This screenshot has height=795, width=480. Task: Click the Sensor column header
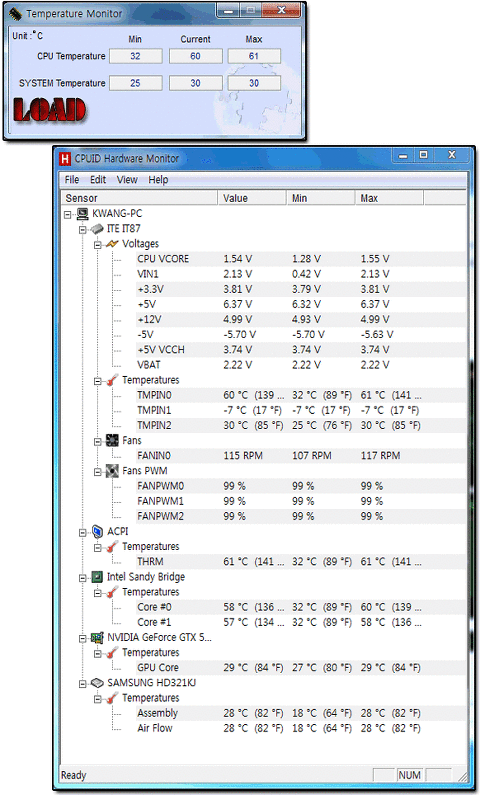tap(139, 198)
